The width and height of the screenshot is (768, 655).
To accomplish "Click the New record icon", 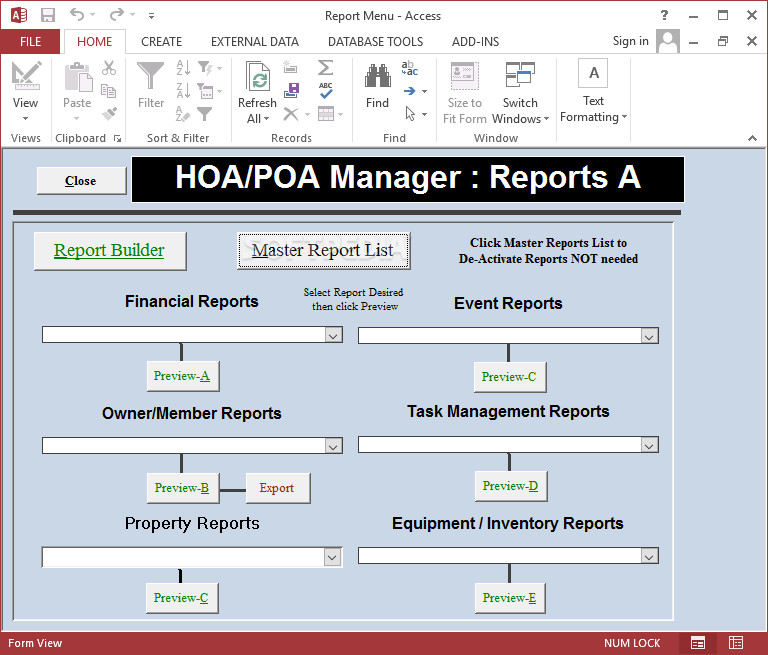I will tap(290, 67).
